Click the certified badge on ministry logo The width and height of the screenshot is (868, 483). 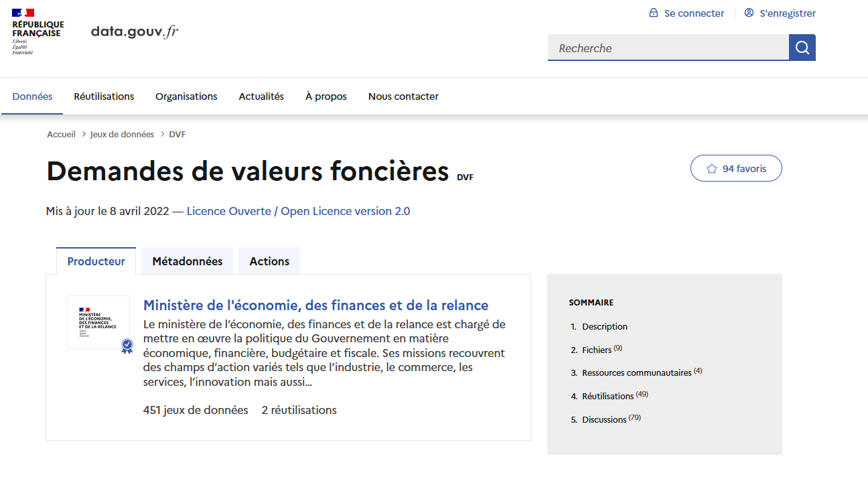tap(127, 346)
